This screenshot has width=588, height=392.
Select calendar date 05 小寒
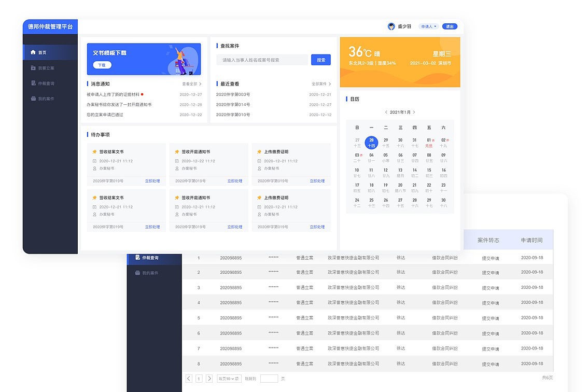pos(385,158)
